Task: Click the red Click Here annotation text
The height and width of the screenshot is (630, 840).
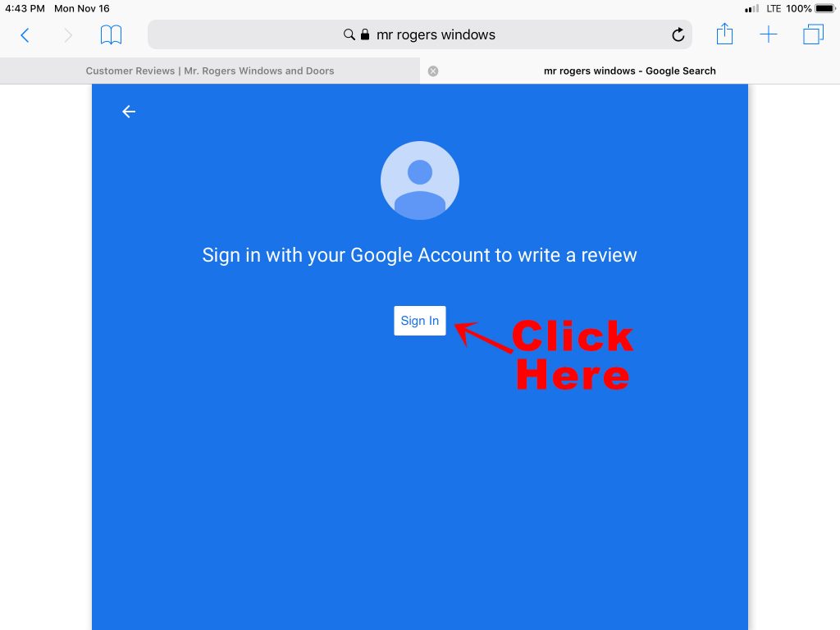Action: pyautogui.click(x=572, y=354)
